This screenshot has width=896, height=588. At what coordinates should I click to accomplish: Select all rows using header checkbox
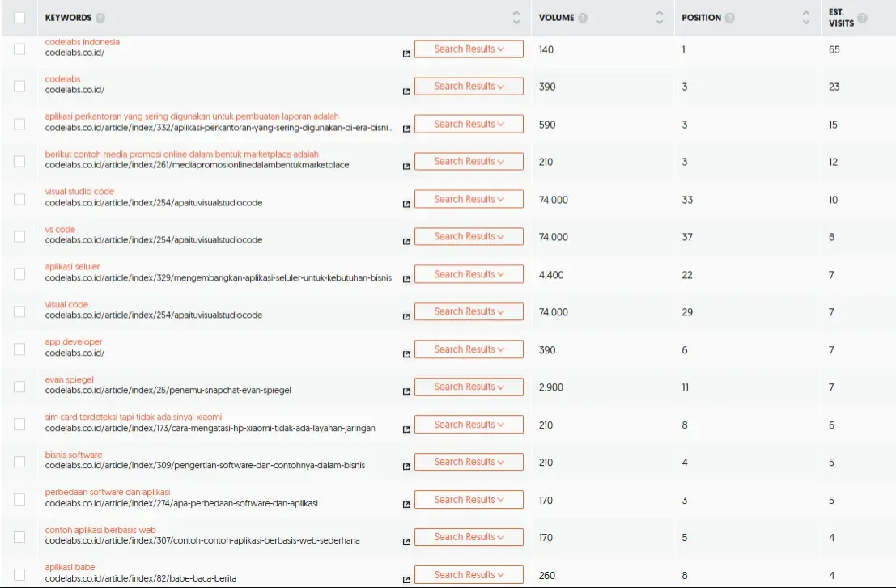tap(19, 16)
